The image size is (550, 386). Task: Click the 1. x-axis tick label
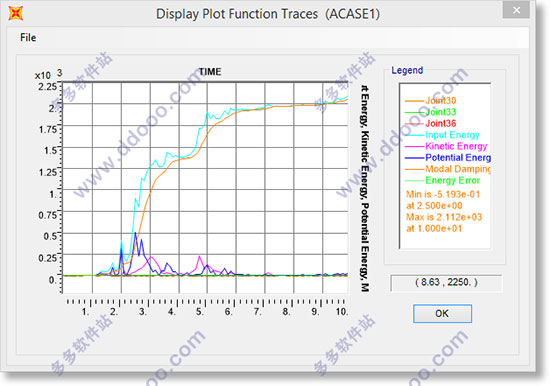[85, 311]
